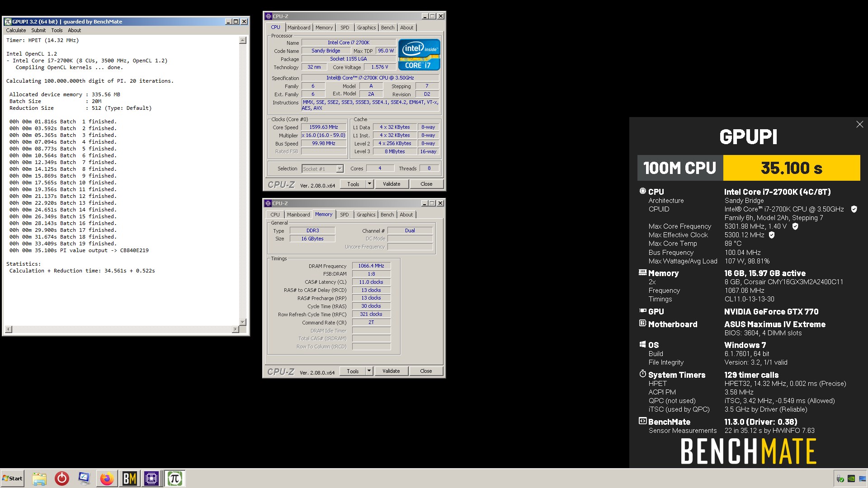Switch to Mainboard tab in top CPU-Z
Image resolution: width=868 pixels, height=488 pixels.
coord(299,28)
